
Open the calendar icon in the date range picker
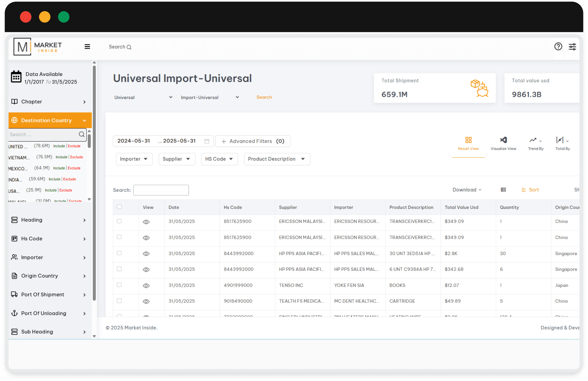pos(207,141)
